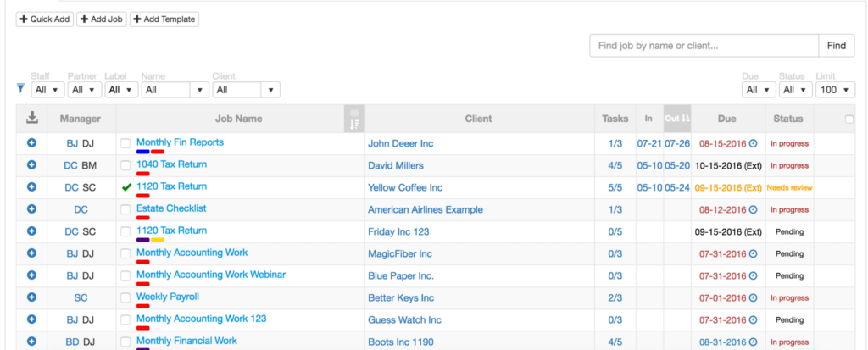Click the Due column header

pos(726,119)
